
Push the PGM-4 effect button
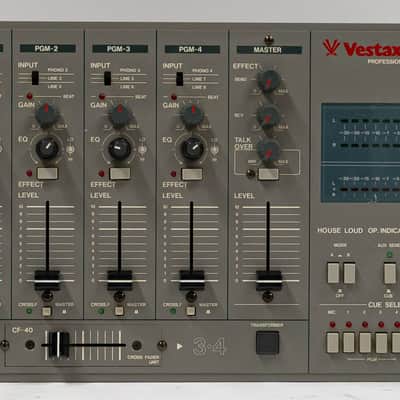pos(192,174)
